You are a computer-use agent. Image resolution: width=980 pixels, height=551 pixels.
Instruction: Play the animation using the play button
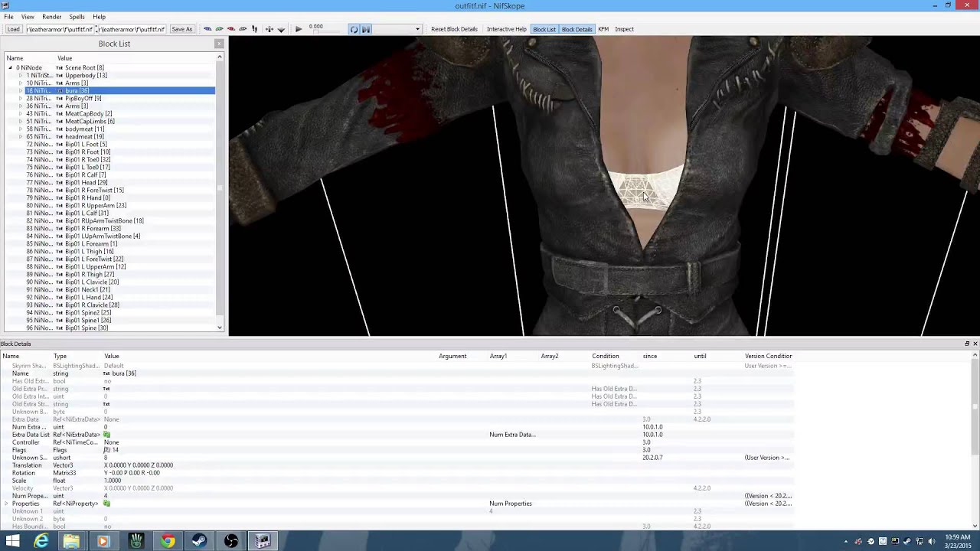(x=299, y=29)
